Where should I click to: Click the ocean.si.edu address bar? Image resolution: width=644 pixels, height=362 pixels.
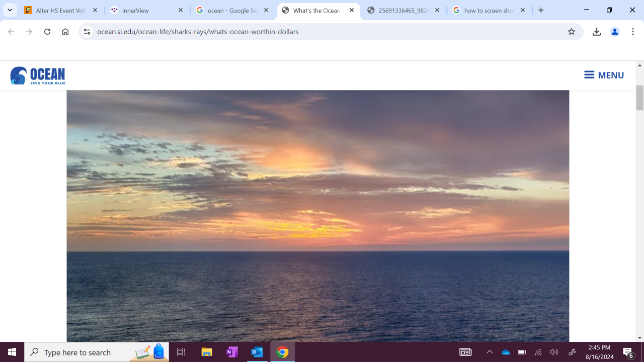tap(330, 32)
